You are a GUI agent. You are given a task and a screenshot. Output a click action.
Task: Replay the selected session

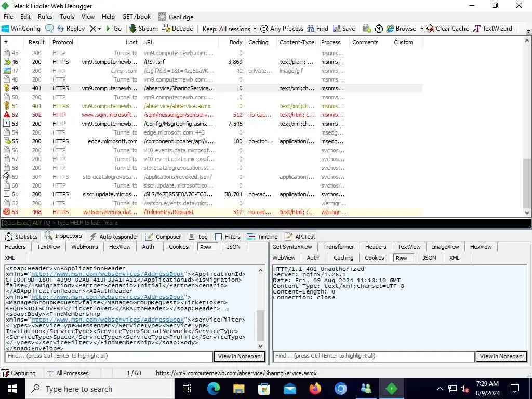point(71,29)
